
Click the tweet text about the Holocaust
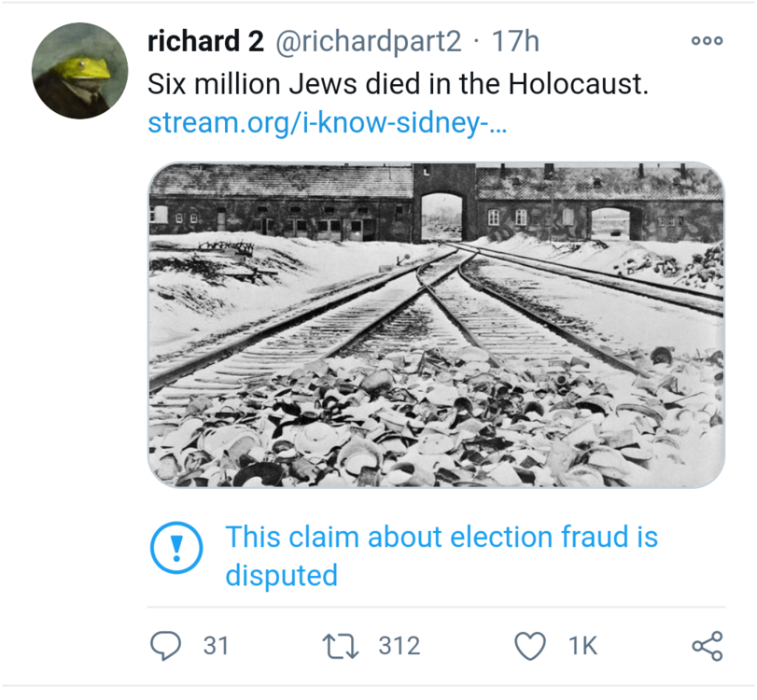coord(398,83)
